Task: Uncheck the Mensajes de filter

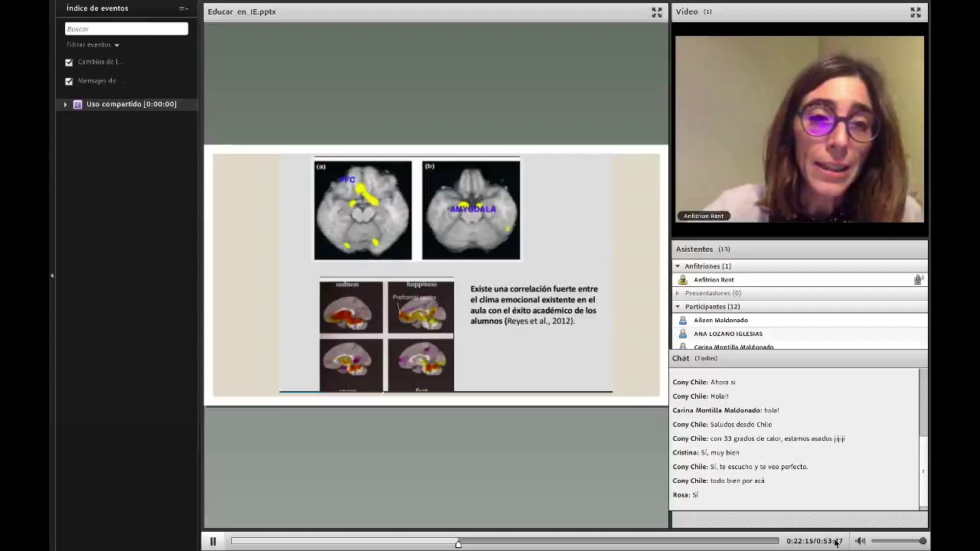Action: pos(69,81)
